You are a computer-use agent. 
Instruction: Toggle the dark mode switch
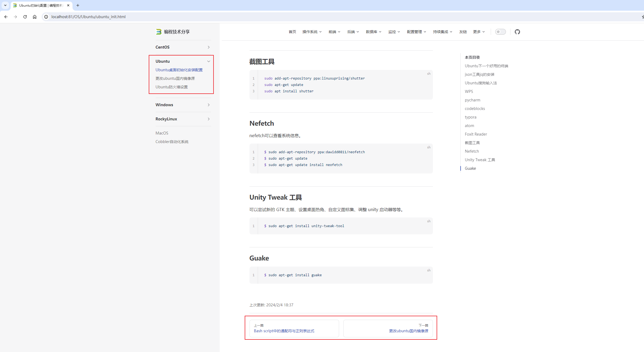tap(500, 32)
